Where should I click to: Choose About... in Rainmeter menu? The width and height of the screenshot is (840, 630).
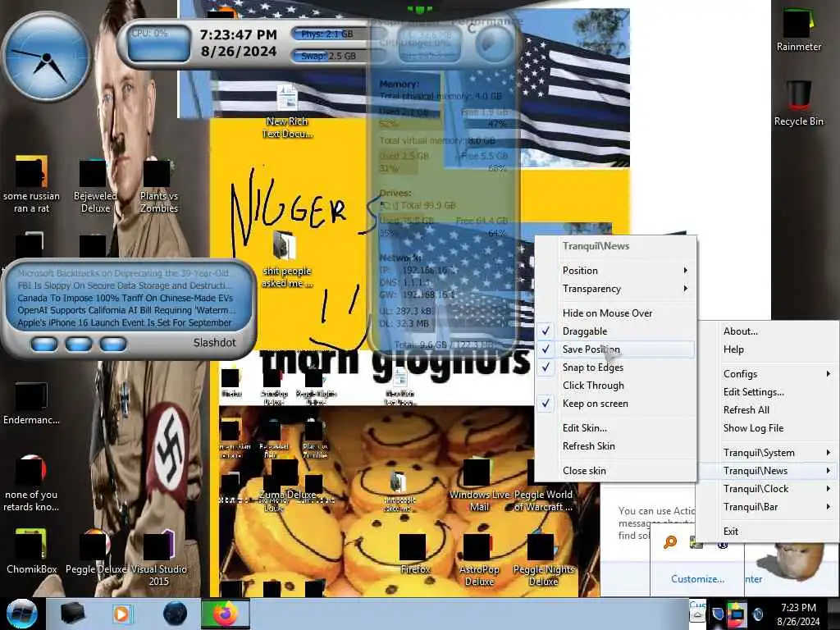(x=769, y=331)
